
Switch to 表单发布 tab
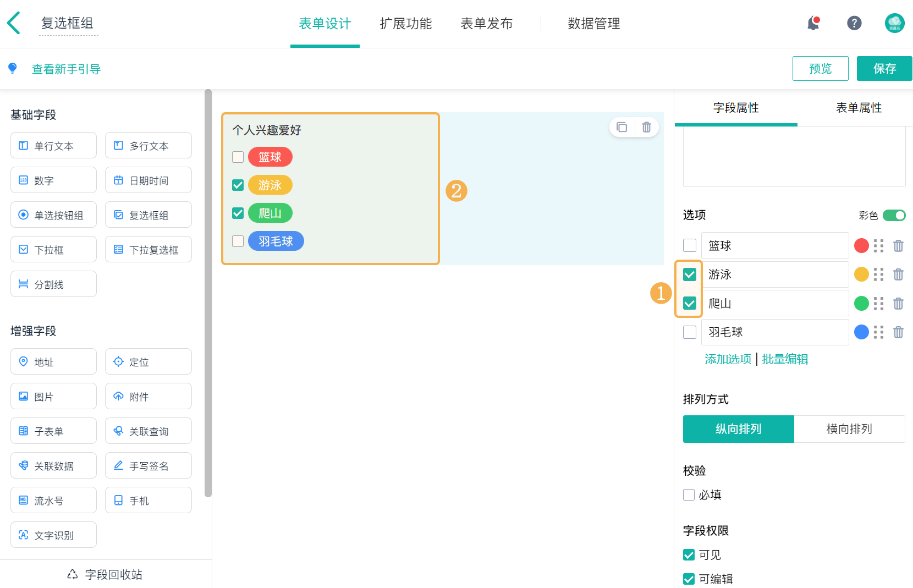[487, 24]
